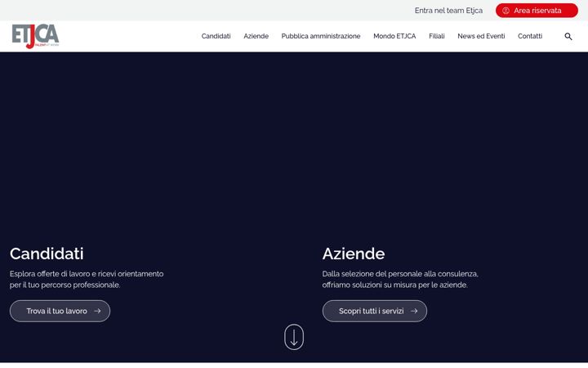Go to Filiali page
The height and width of the screenshot is (368, 588).
pyautogui.click(x=436, y=36)
